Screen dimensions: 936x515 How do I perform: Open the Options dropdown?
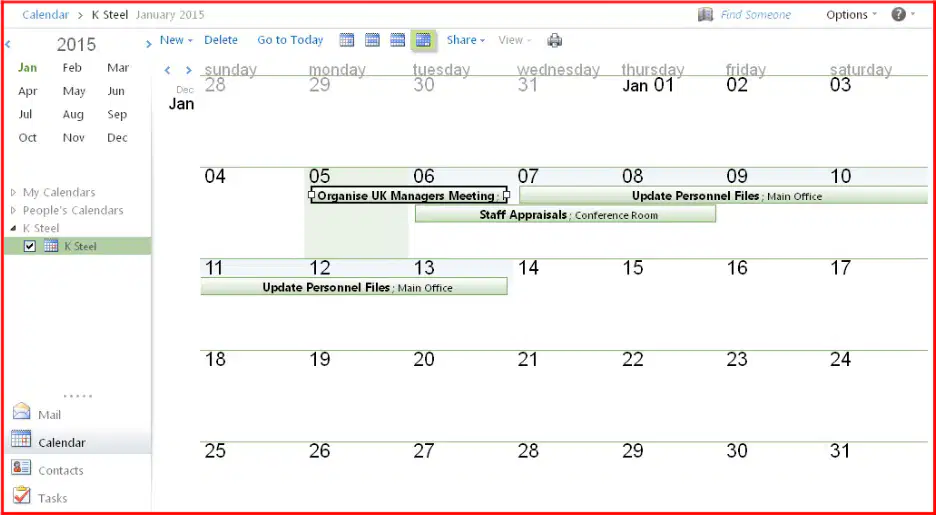point(851,14)
